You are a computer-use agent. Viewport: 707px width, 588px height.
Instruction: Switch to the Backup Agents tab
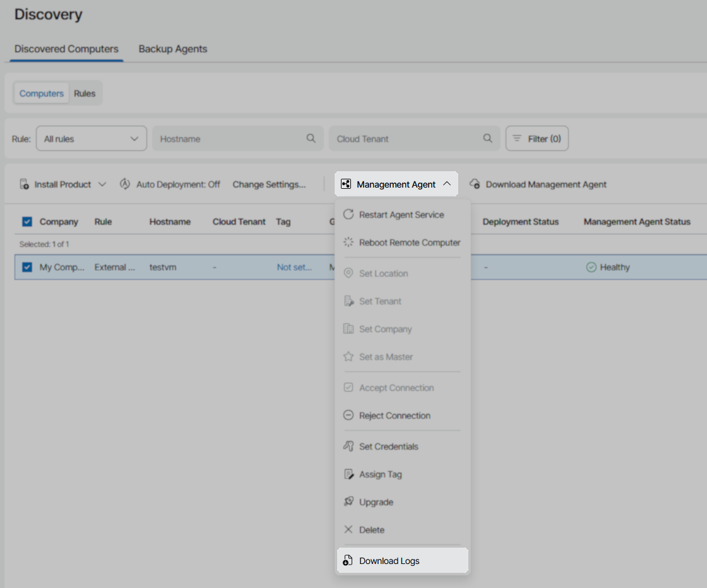(172, 49)
